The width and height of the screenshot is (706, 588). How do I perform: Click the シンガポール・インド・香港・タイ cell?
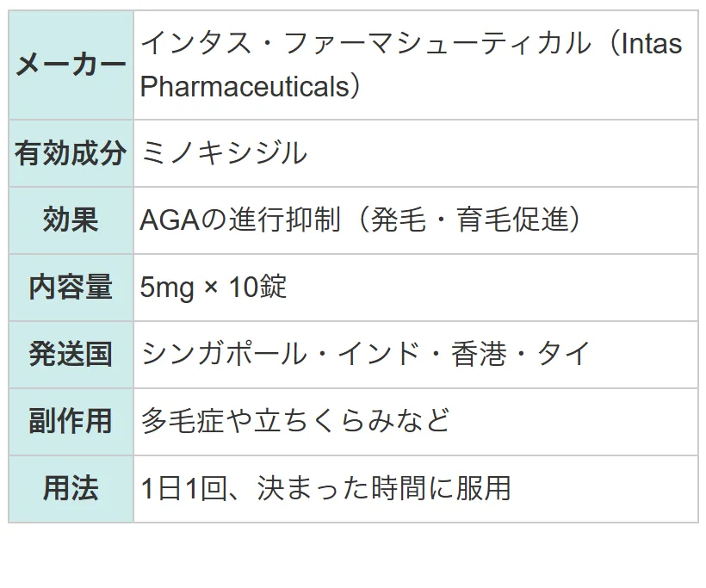tap(416, 355)
